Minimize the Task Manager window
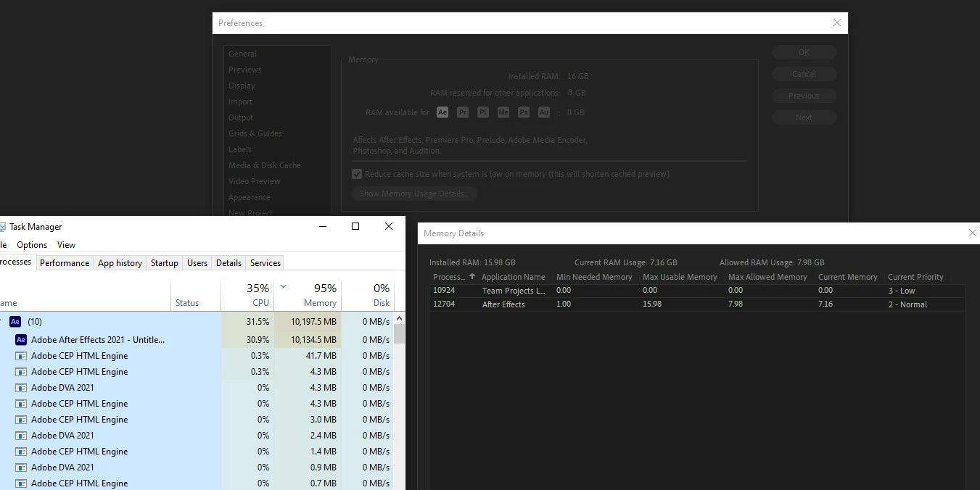The image size is (980, 490). pyautogui.click(x=323, y=226)
